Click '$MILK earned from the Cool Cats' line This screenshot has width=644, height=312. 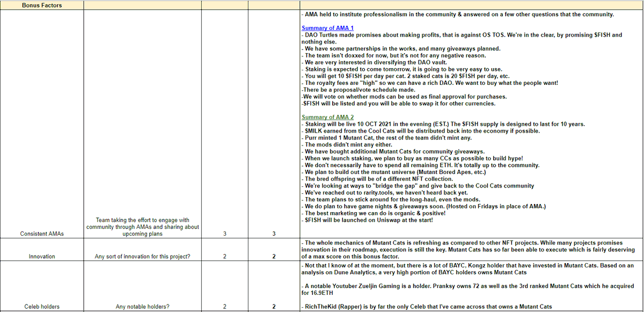click(421, 131)
